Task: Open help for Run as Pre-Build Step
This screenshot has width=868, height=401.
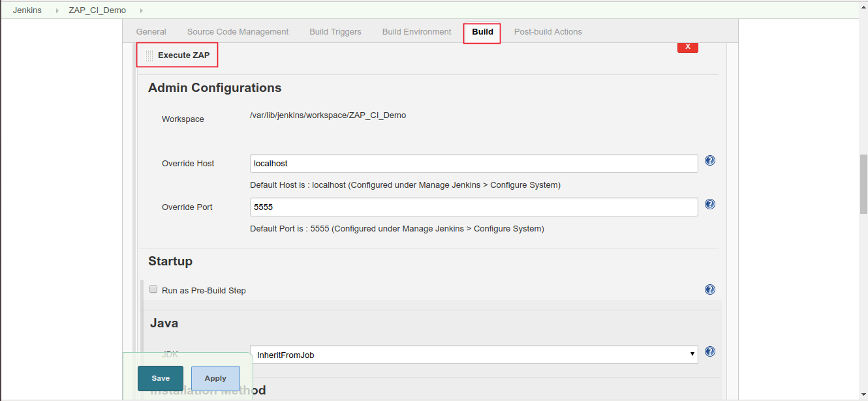Action: [709, 289]
